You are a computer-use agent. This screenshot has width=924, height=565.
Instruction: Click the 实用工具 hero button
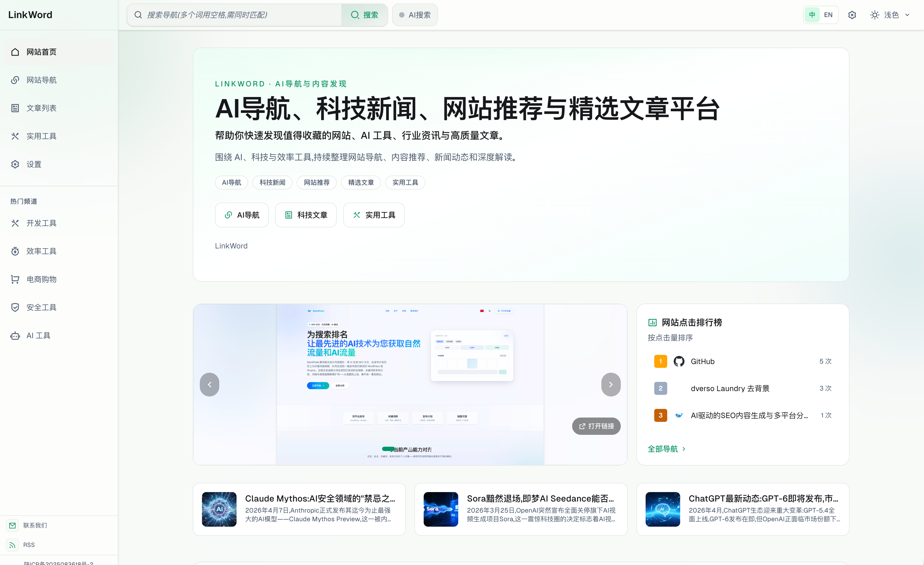374,215
